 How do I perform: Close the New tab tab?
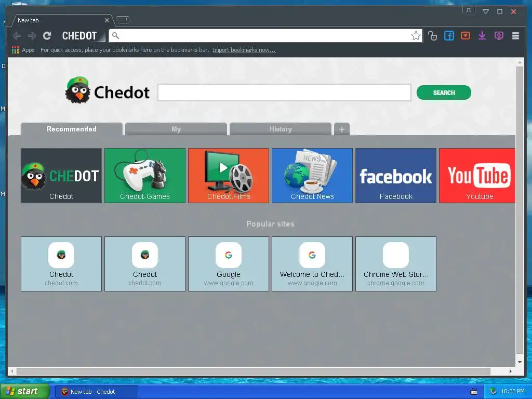[107, 20]
